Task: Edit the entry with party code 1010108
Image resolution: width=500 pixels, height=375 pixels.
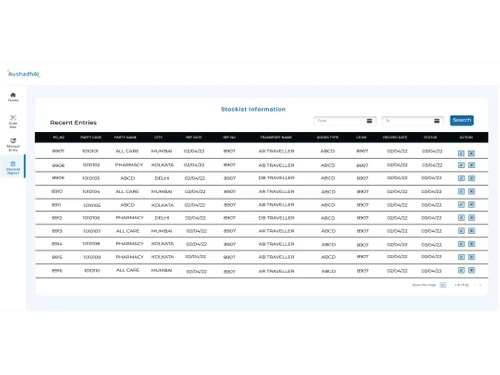Action: (461, 244)
